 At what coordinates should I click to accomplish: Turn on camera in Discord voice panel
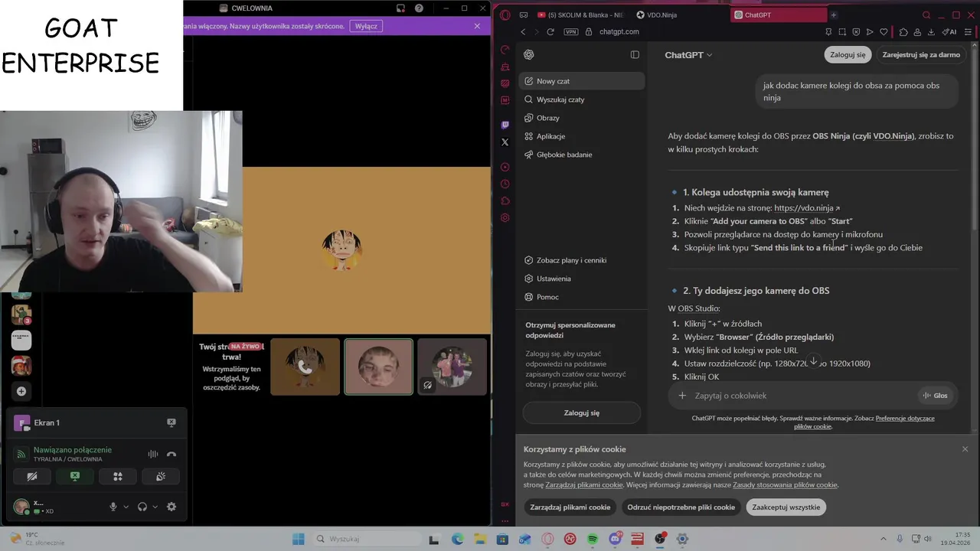click(31, 476)
